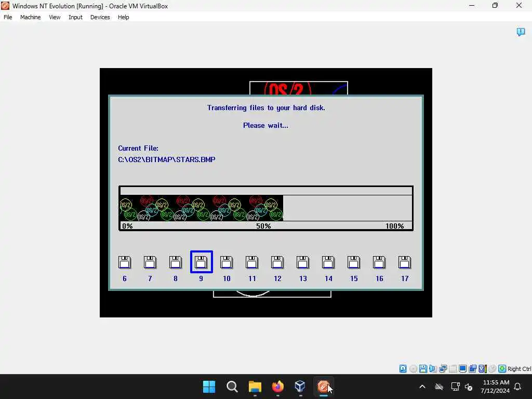Click diskette icon number 8
532x399 pixels.
pos(176,262)
